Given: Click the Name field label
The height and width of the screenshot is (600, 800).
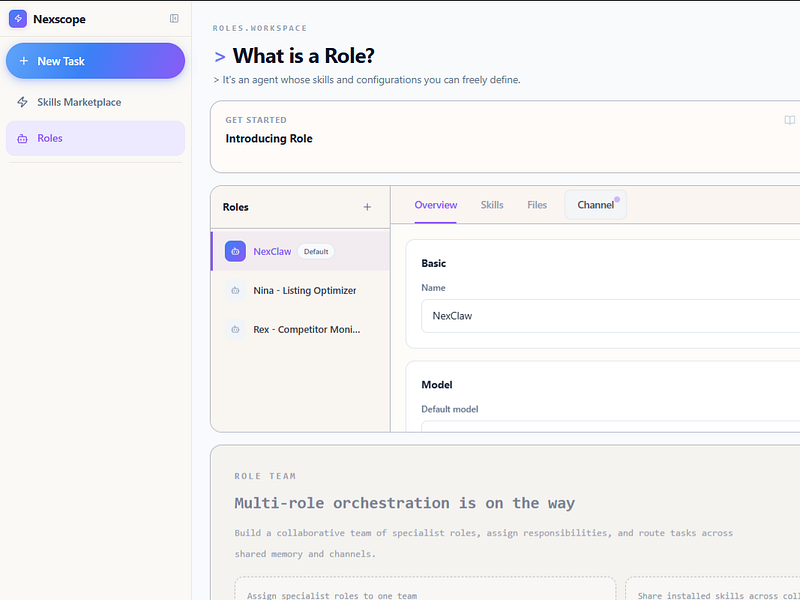Looking at the screenshot, I should pos(433,288).
